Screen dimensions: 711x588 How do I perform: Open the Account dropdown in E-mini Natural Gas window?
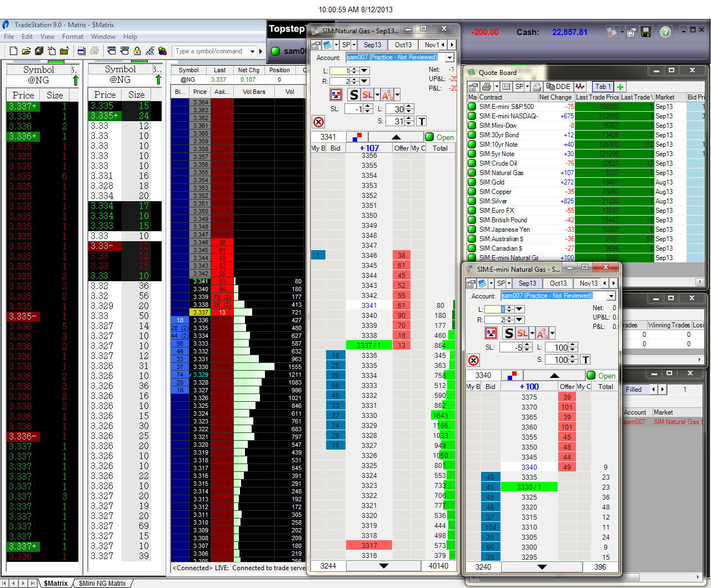click(611, 296)
